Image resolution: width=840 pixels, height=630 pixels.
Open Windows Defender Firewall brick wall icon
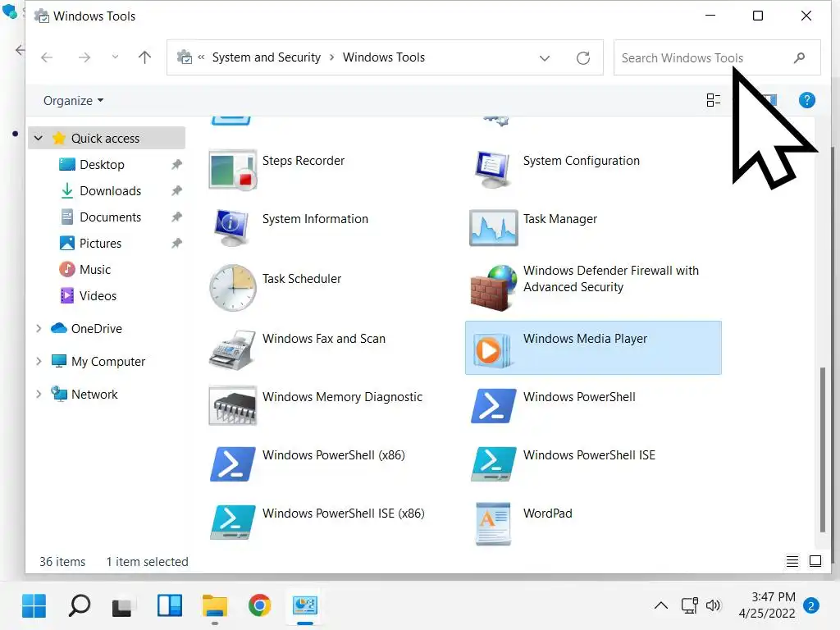click(493, 288)
